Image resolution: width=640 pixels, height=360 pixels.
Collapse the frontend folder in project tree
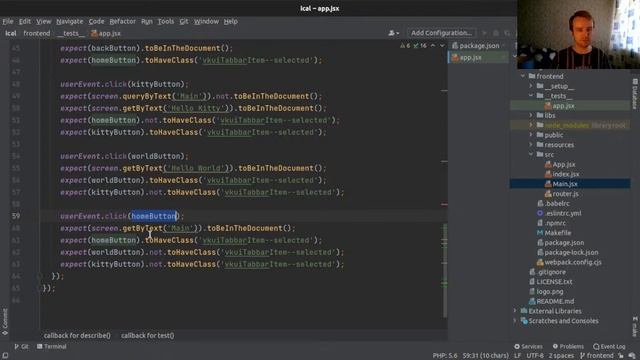coord(522,76)
